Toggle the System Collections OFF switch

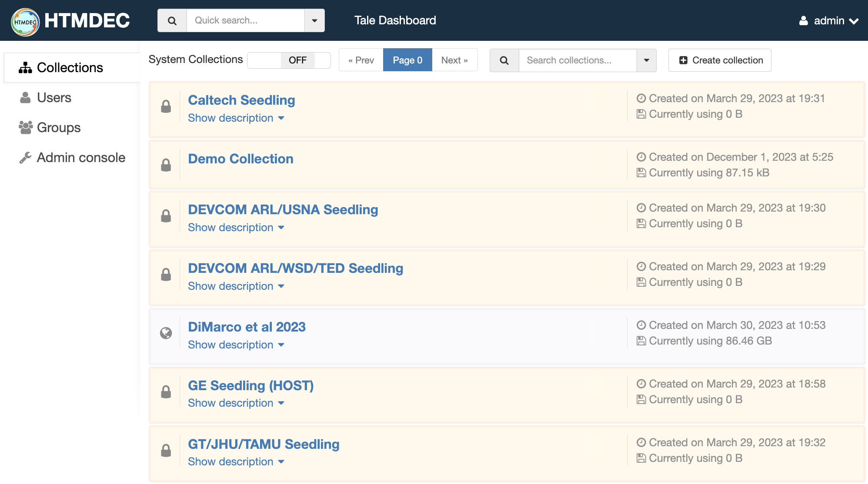point(289,60)
